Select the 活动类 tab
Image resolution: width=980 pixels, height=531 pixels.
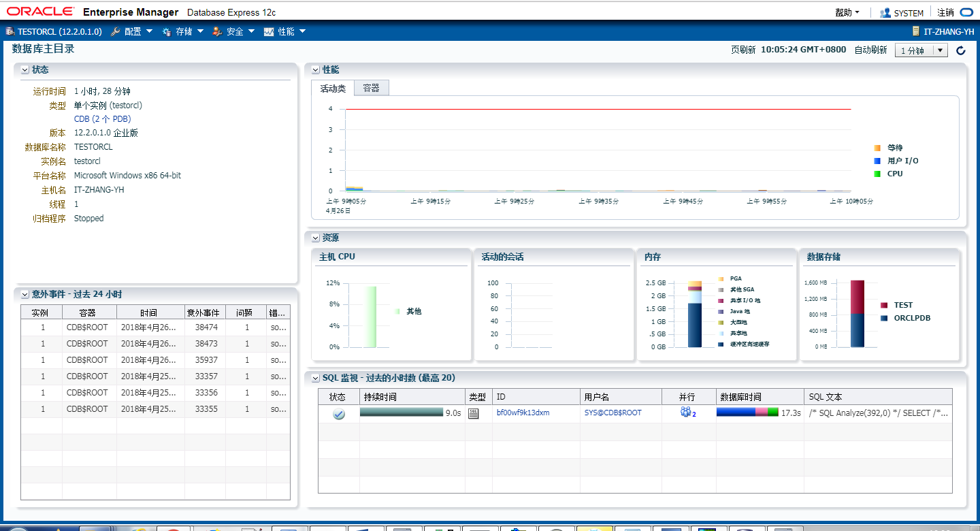click(333, 88)
